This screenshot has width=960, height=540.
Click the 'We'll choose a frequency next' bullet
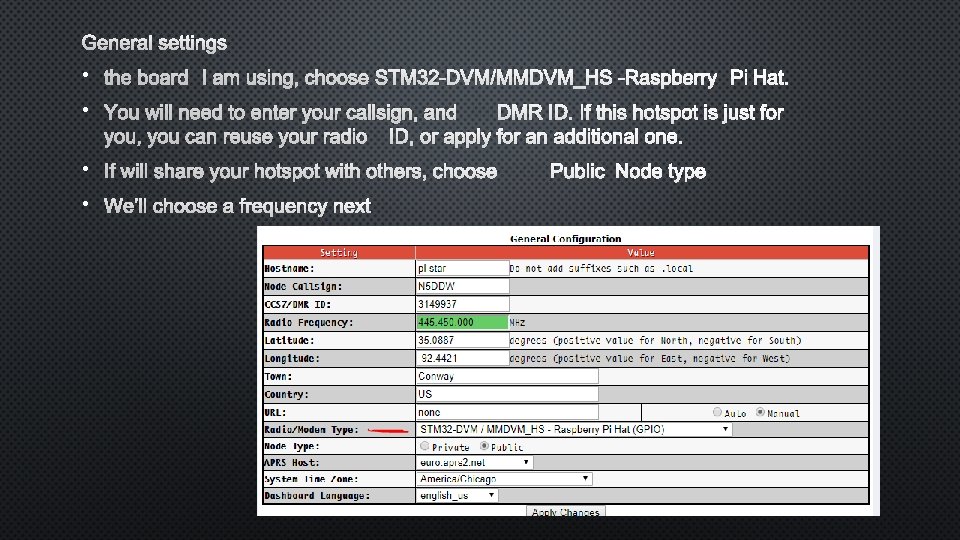(237, 206)
